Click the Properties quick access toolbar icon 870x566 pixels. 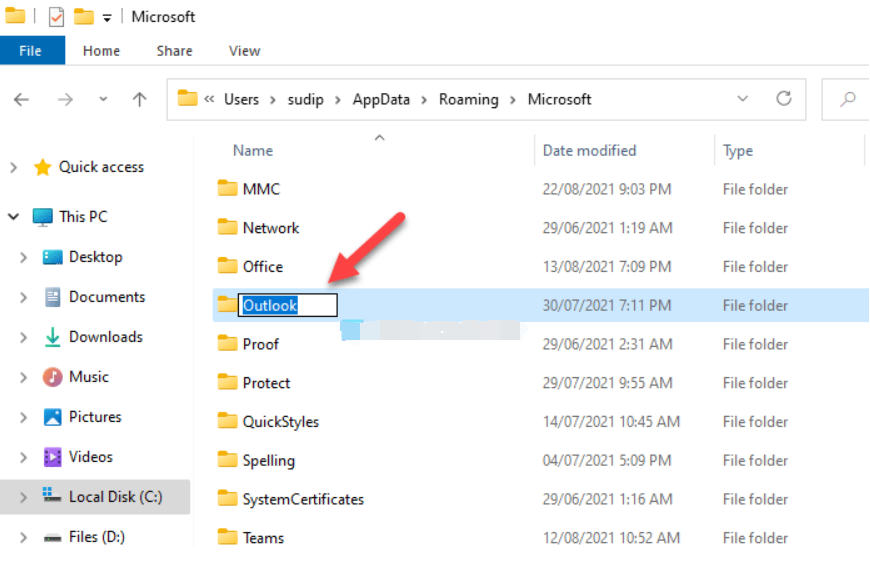click(56, 17)
